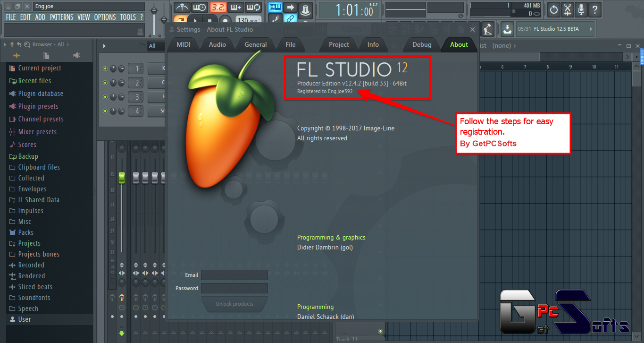The image size is (644, 343).
Task: Open the Browser - All options arrow
Action: pos(5,44)
